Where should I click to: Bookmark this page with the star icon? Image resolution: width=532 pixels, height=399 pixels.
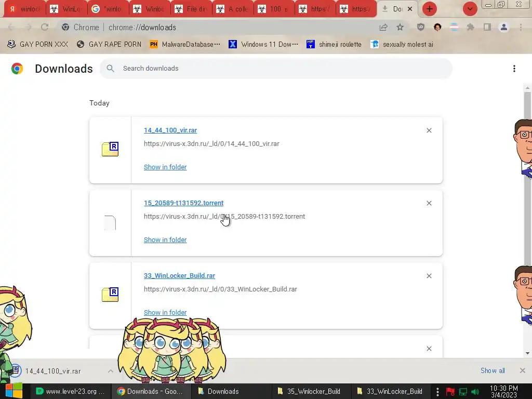pos(400,27)
